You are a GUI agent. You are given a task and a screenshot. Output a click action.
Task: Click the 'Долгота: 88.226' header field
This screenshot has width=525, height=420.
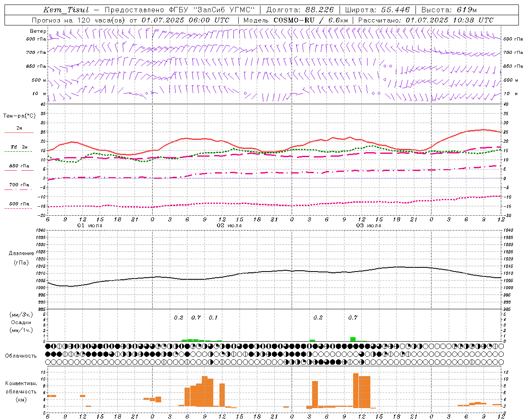point(300,10)
